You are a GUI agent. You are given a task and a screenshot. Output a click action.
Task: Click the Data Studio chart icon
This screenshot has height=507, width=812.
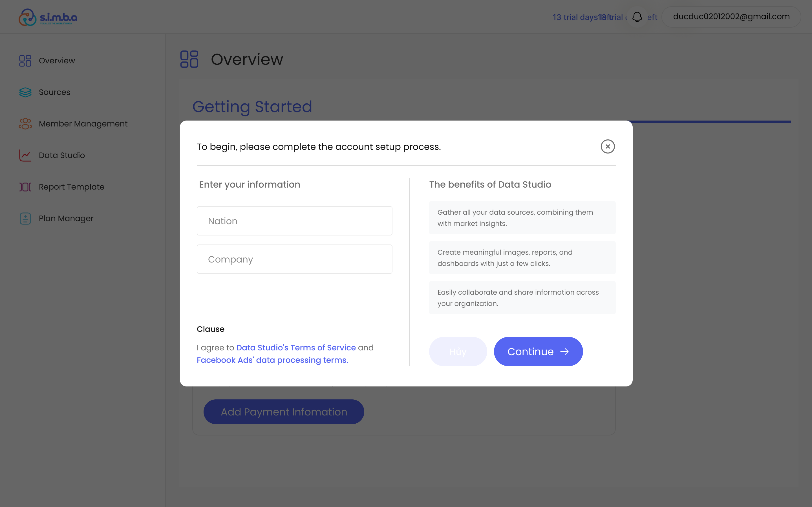pyautogui.click(x=25, y=155)
